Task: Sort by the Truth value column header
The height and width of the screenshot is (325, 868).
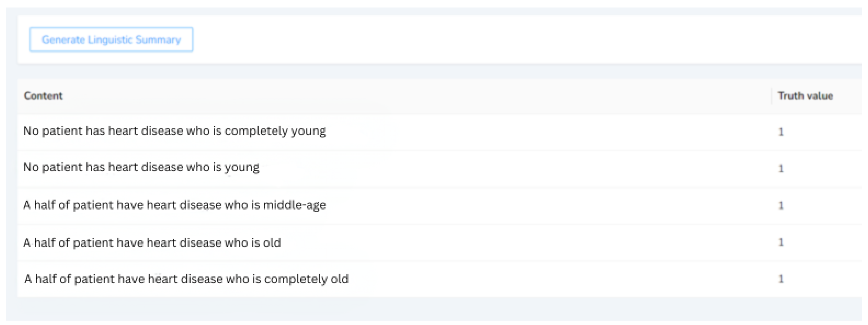Action: coord(805,96)
